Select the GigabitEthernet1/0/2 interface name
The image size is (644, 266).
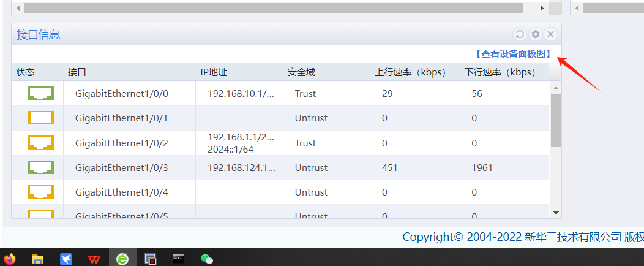121,143
